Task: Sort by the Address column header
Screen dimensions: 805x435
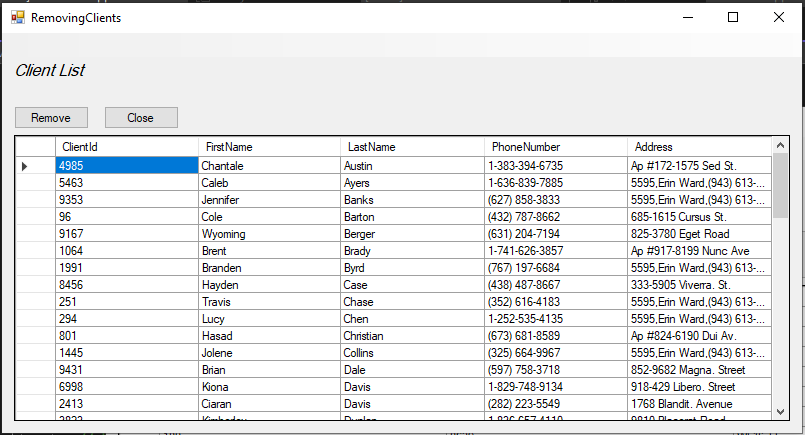Action: [699, 147]
